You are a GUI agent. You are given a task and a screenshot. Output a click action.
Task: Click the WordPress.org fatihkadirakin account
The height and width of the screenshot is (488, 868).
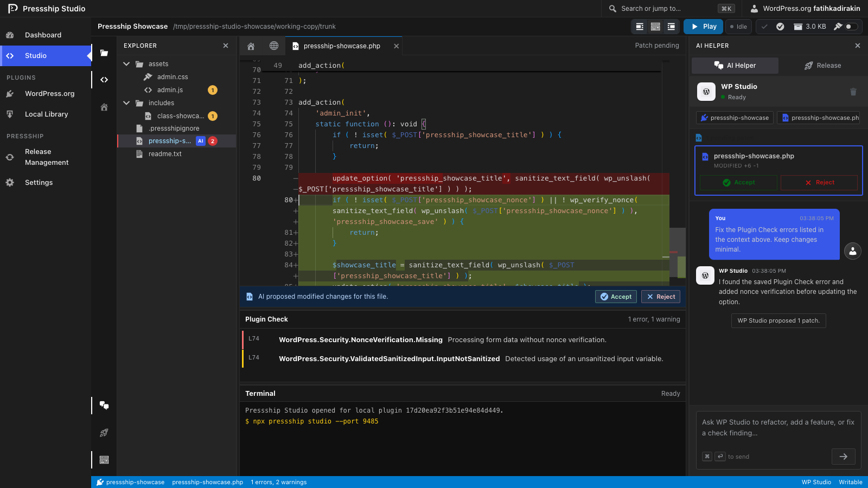pyautogui.click(x=805, y=9)
